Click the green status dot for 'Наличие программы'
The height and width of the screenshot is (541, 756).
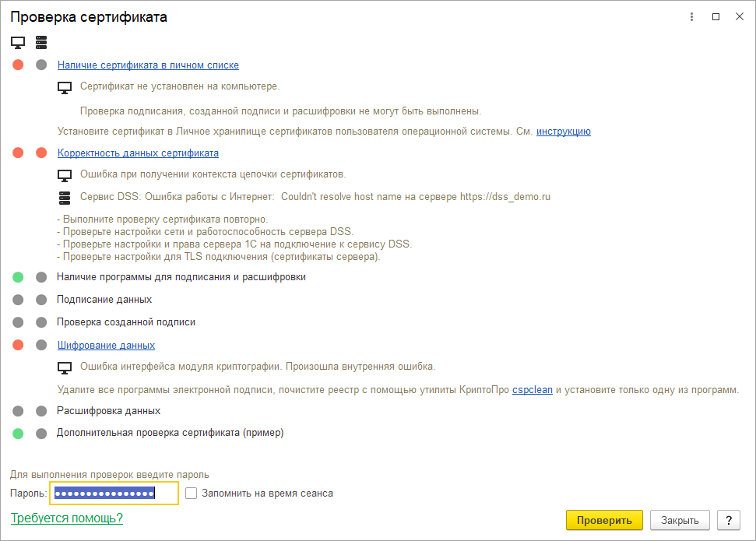click(18, 277)
